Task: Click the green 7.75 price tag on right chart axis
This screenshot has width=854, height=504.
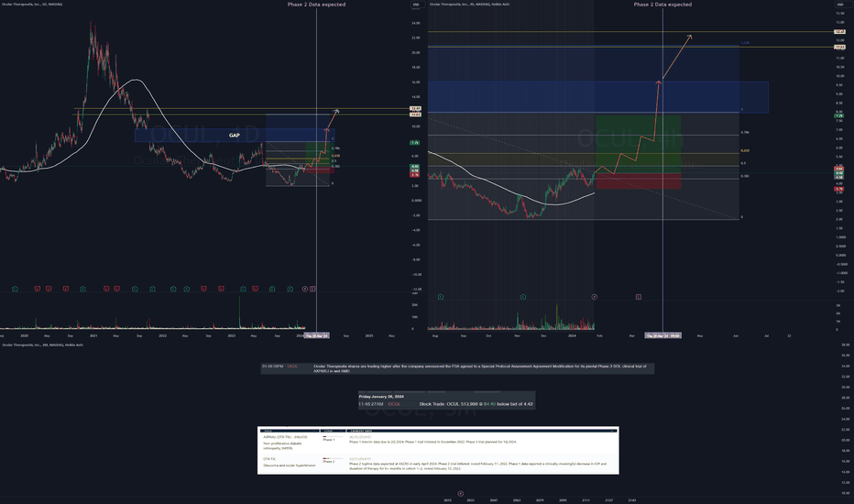Action: click(x=839, y=115)
